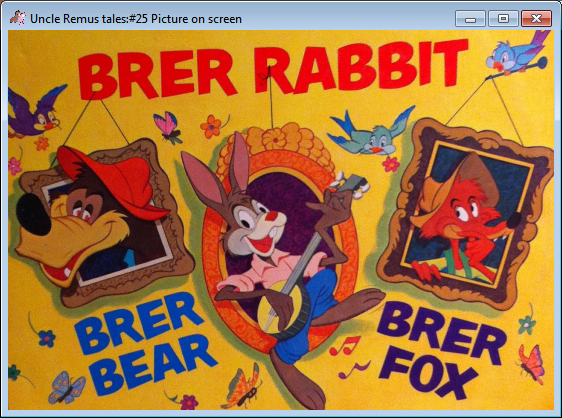Click the blue bird perched at top right

pyautogui.click(x=516, y=54)
